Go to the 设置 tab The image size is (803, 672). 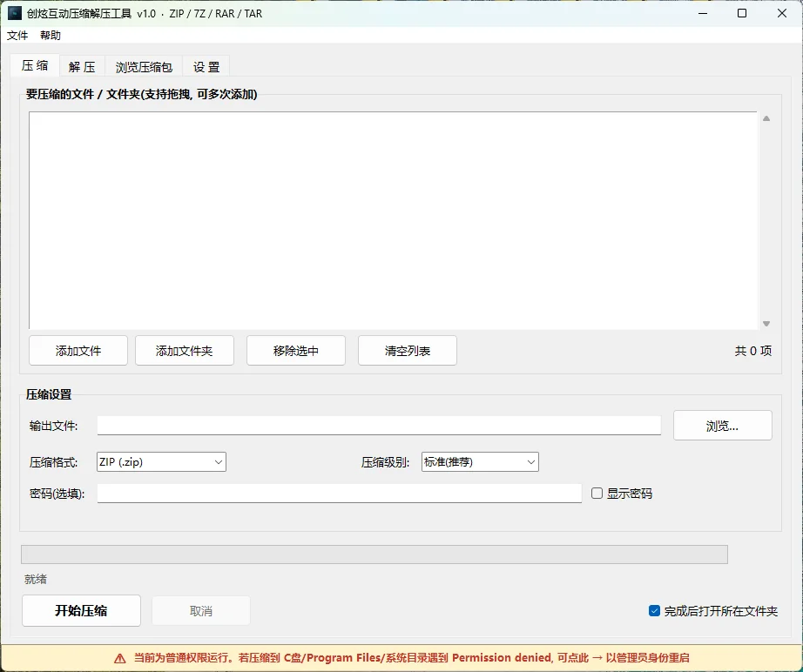206,67
